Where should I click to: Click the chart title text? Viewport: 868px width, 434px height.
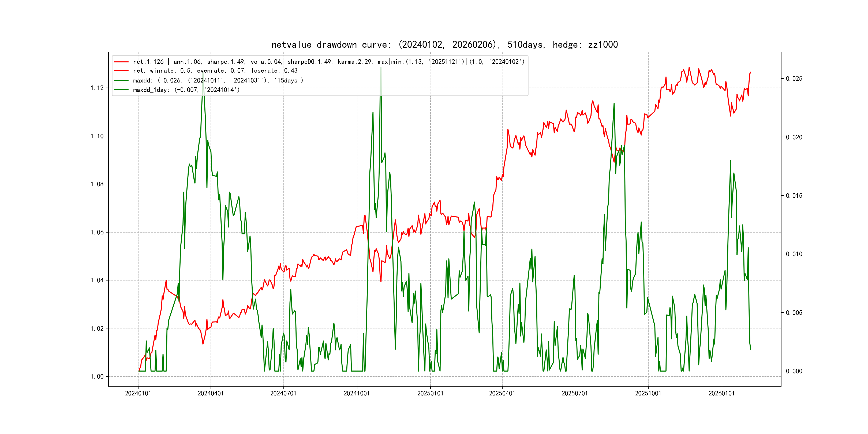tap(444, 45)
